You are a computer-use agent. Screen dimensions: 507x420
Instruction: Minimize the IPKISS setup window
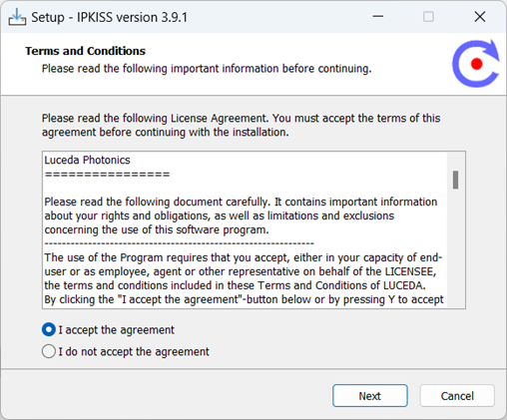(378, 16)
